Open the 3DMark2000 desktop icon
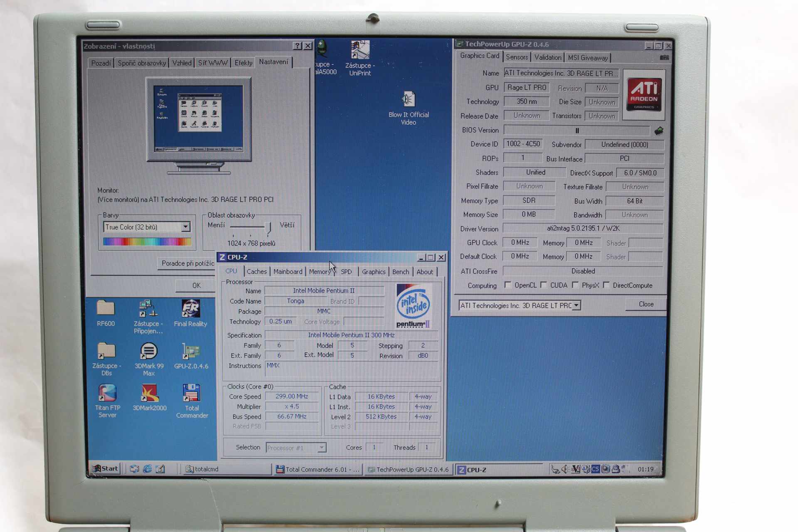798x532 pixels. (149, 393)
